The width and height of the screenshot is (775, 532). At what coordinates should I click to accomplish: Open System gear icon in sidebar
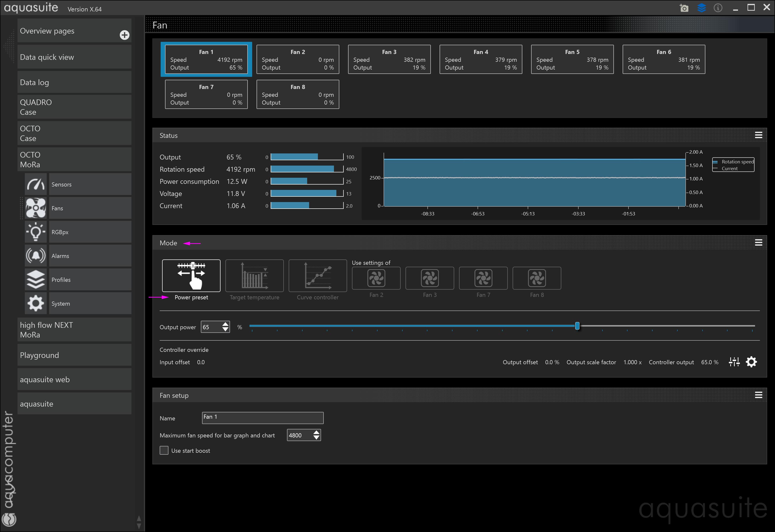tap(35, 303)
